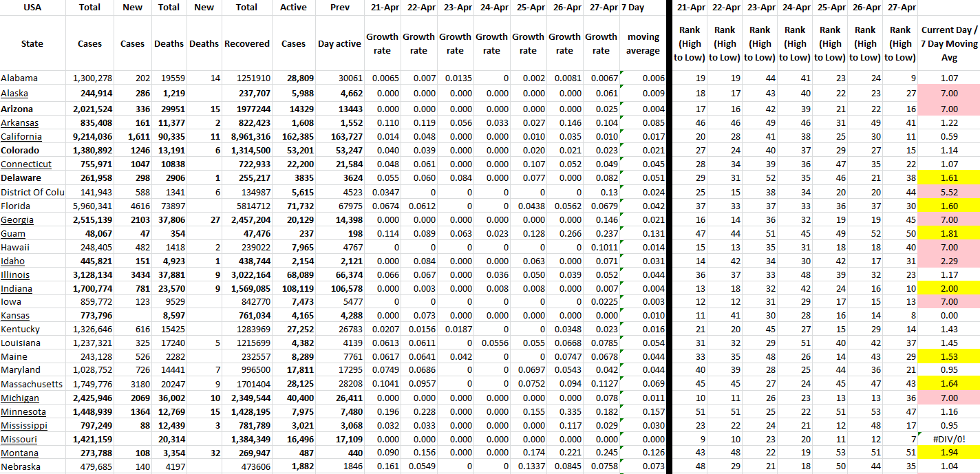Click the pink 5.52 cell for District of Columbia
Image resolution: width=980 pixels, height=474 pixels.
[948, 191]
